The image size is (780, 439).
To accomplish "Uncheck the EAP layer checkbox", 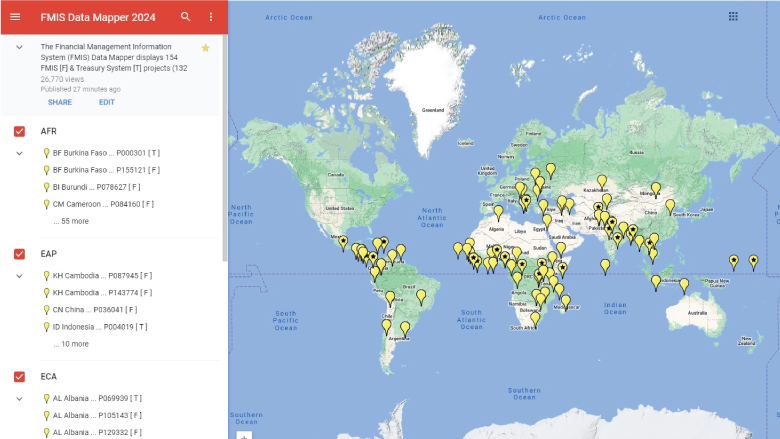I will (x=19, y=254).
